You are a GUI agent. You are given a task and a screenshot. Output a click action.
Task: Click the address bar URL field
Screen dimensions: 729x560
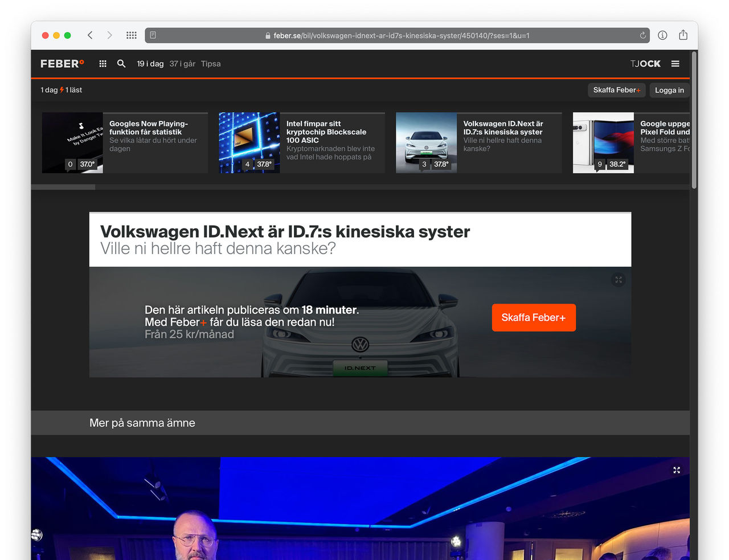point(399,35)
